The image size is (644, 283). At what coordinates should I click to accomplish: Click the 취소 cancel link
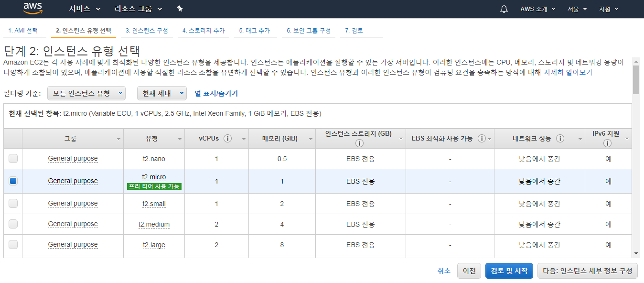point(444,271)
